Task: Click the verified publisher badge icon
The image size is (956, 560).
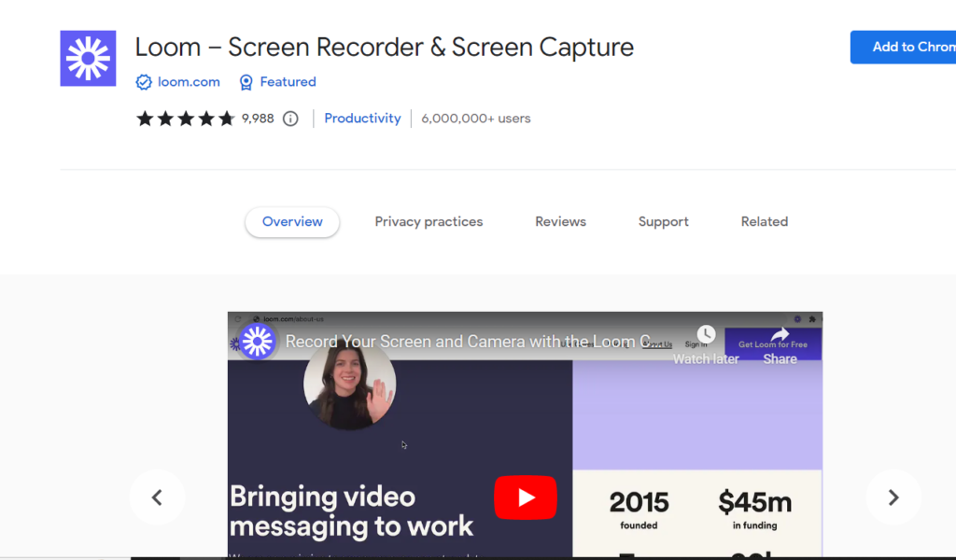Action: pyautogui.click(x=144, y=82)
